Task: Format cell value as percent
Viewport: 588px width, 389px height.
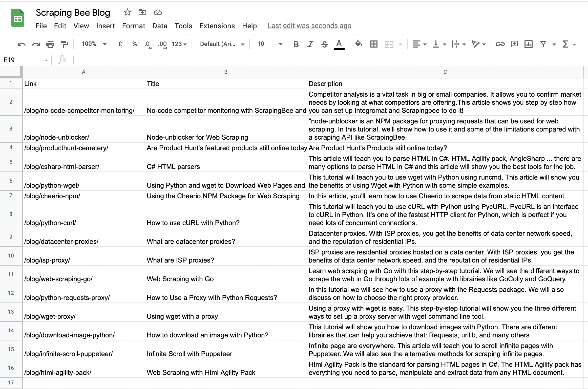Action: (134, 44)
